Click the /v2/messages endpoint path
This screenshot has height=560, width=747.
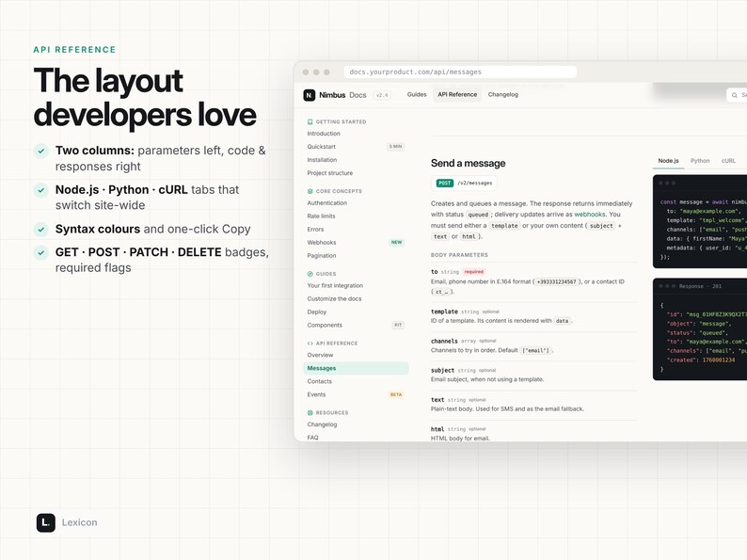(x=474, y=183)
